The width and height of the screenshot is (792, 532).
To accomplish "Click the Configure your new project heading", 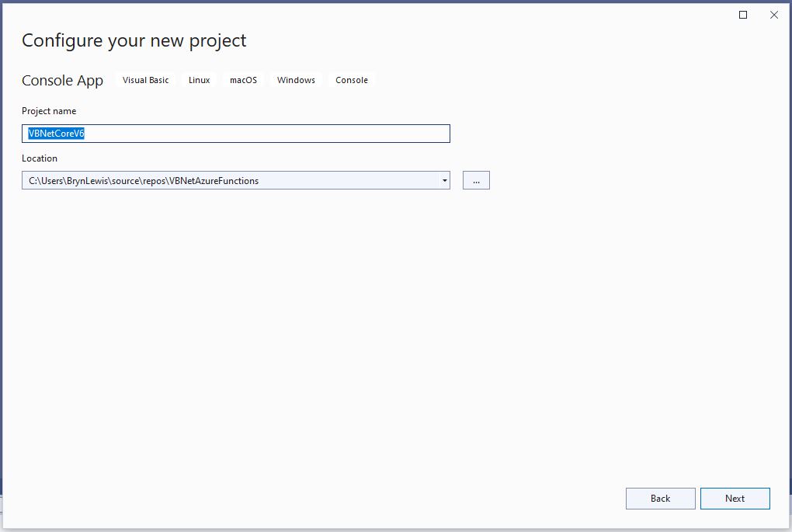I will click(134, 40).
